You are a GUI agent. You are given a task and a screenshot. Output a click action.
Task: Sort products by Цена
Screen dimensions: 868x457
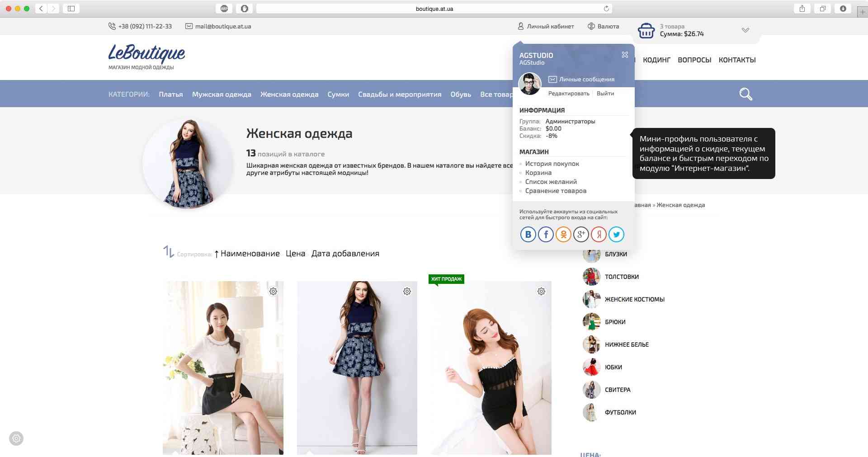click(x=295, y=254)
